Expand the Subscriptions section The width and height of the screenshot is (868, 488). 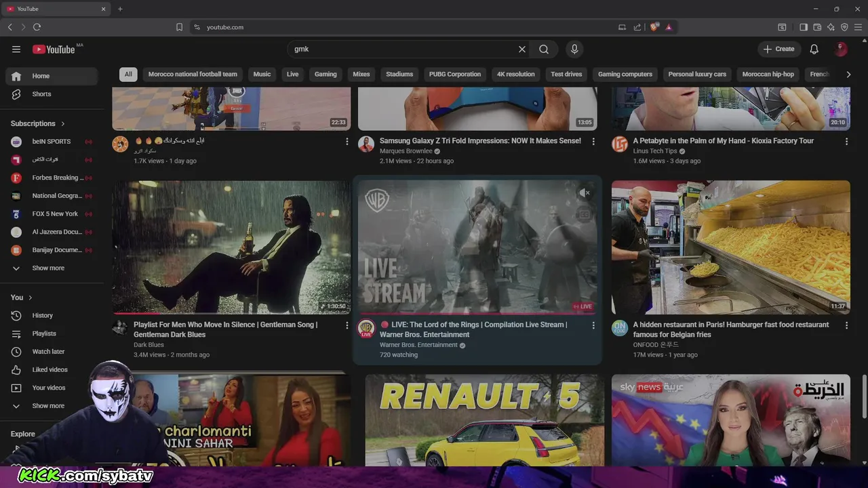tap(38, 123)
